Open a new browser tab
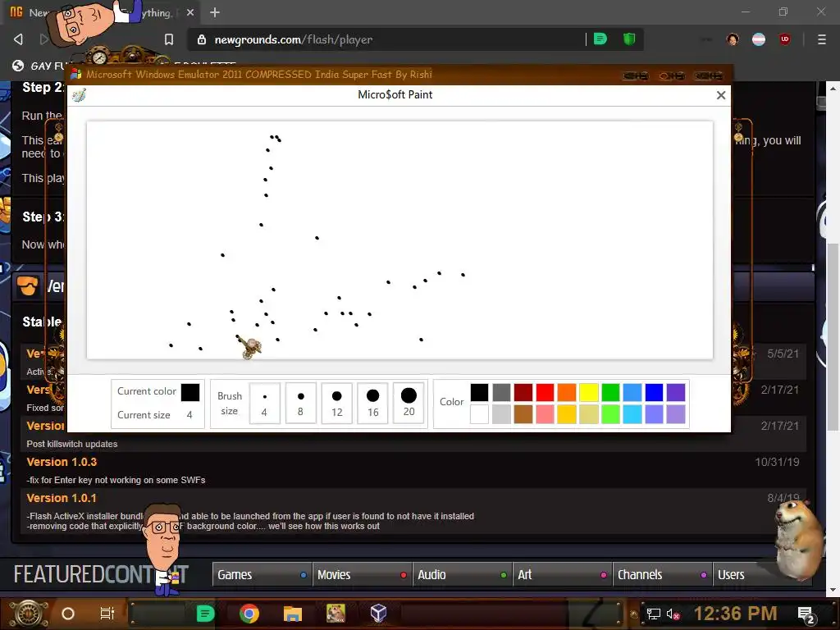The height and width of the screenshot is (630, 840). (x=215, y=12)
